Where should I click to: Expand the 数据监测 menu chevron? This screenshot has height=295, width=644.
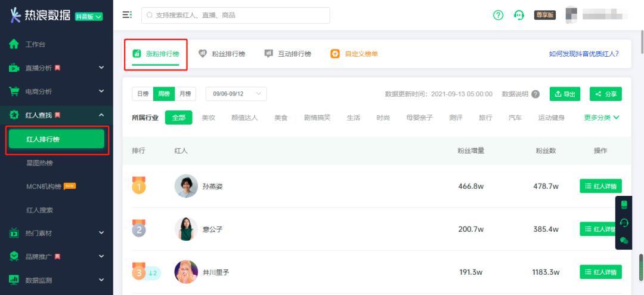pyautogui.click(x=101, y=280)
